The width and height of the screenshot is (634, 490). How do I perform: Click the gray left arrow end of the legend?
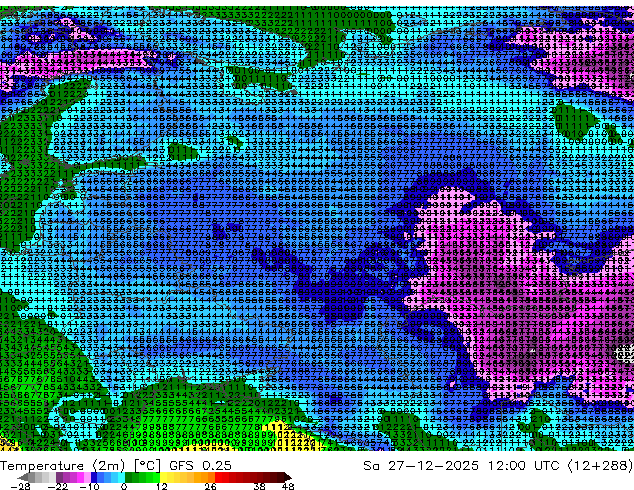[23, 477]
